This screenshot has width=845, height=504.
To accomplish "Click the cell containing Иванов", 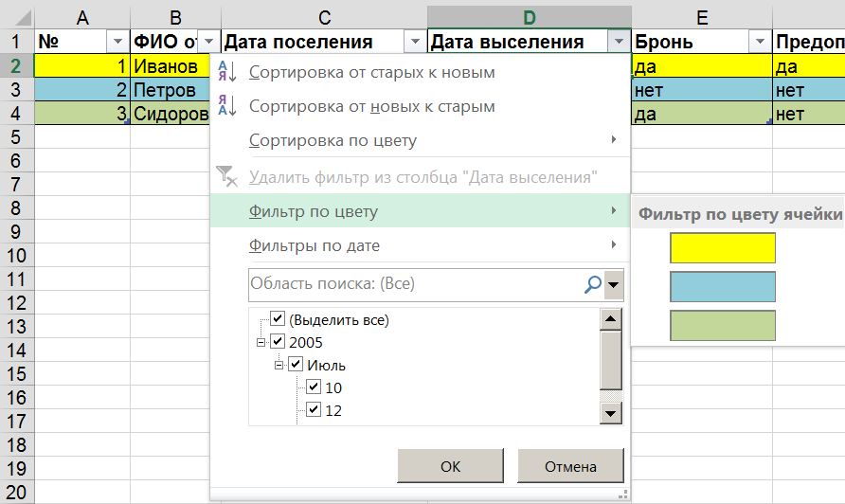I will pyautogui.click(x=170, y=65).
